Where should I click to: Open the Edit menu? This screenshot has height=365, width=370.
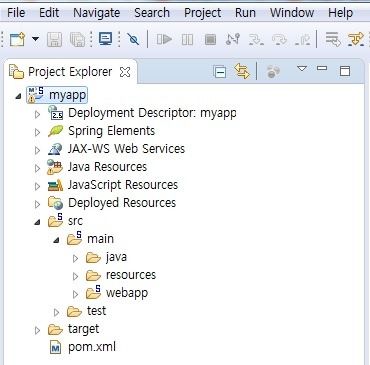[x=49, y=13]
